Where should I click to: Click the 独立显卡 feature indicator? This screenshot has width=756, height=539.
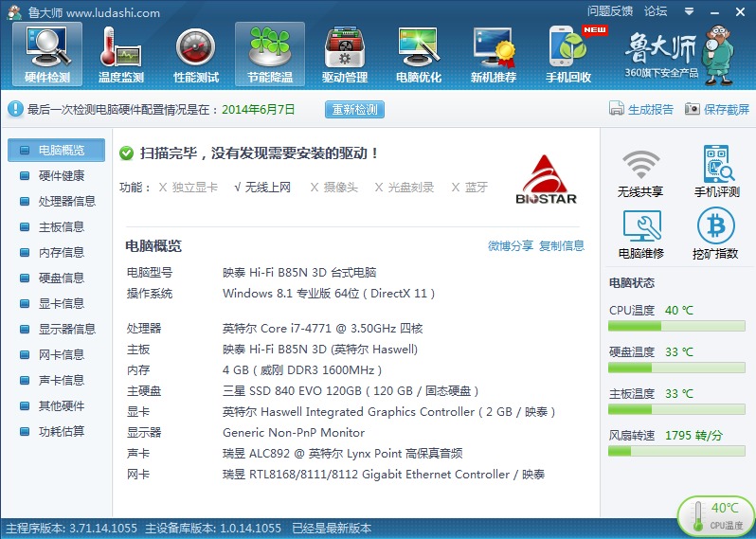(x=188, y=187)
